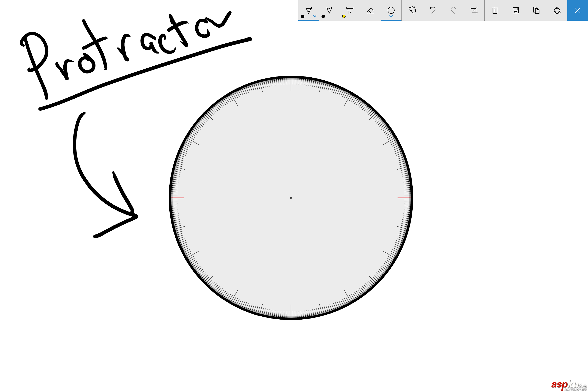Click the protractor's left red marker

point(178,198)
